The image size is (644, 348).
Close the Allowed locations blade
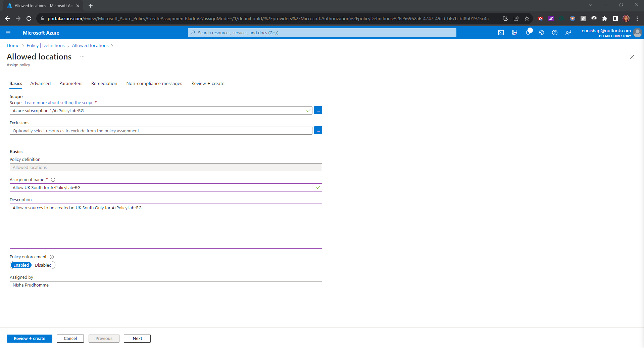click(x=632, y=57)
